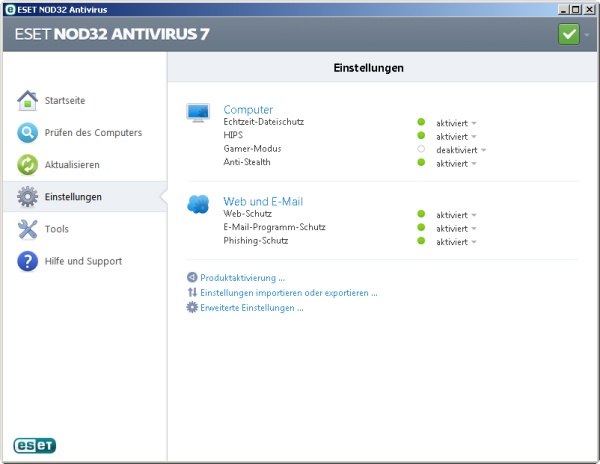Click the green protection status checkmark icon
Screen dimensions: 600x464
pos(569,34)
